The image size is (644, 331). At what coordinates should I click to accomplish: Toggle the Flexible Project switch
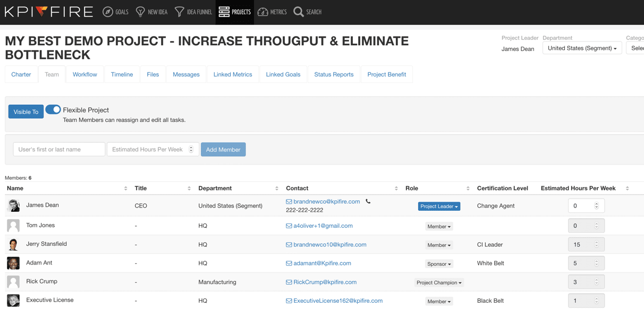[53, 110]
